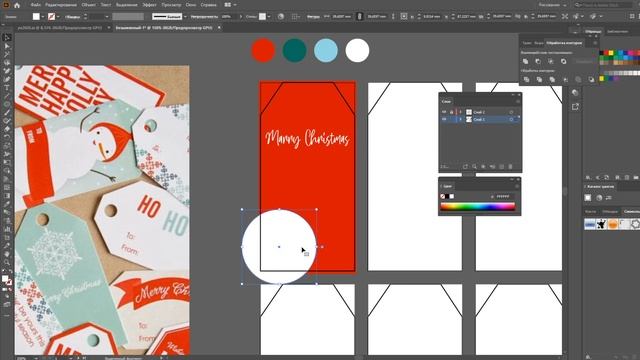Click the orange symbol thumbnail in Symbols
Screen dimensions: 640x360
[613, 224]
